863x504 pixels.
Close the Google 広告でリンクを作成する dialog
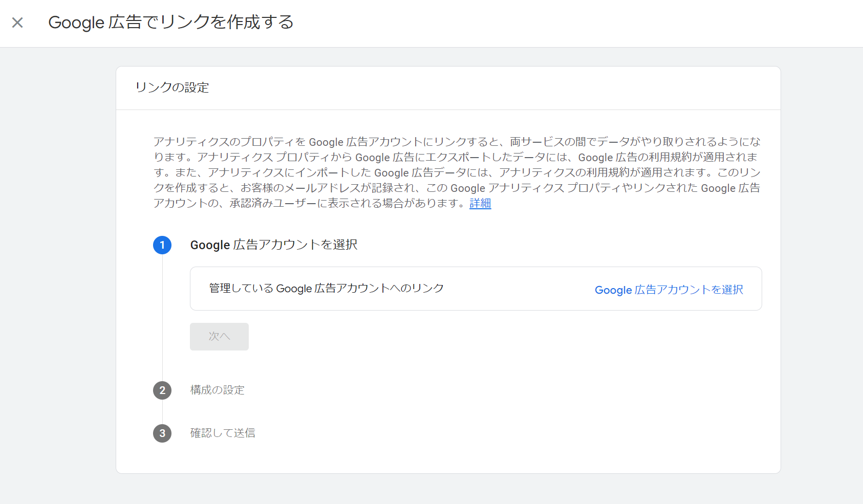point(17,23)
